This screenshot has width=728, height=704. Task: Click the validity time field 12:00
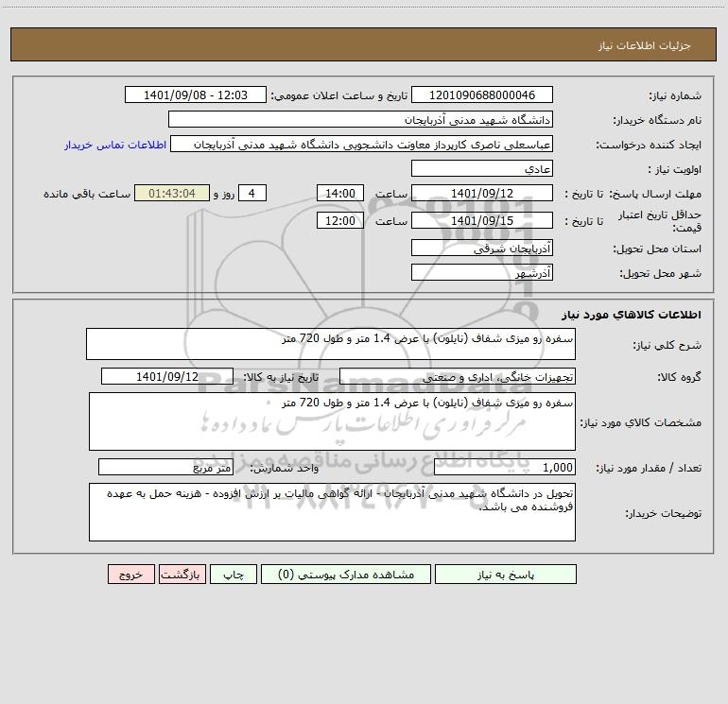(339, 220)
